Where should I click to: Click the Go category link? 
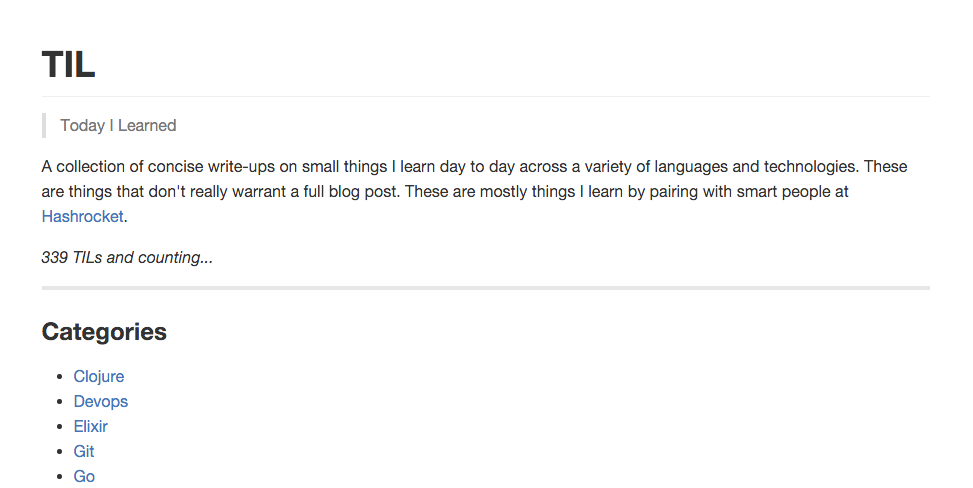(x=84, y=477)
